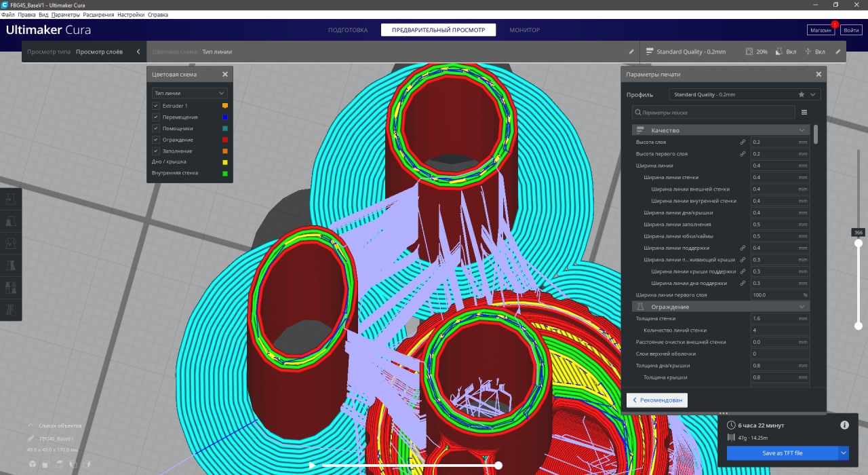Switch to top view icon
The height and width of the screenshot is (475, 868).
click(x=60, y=464)
